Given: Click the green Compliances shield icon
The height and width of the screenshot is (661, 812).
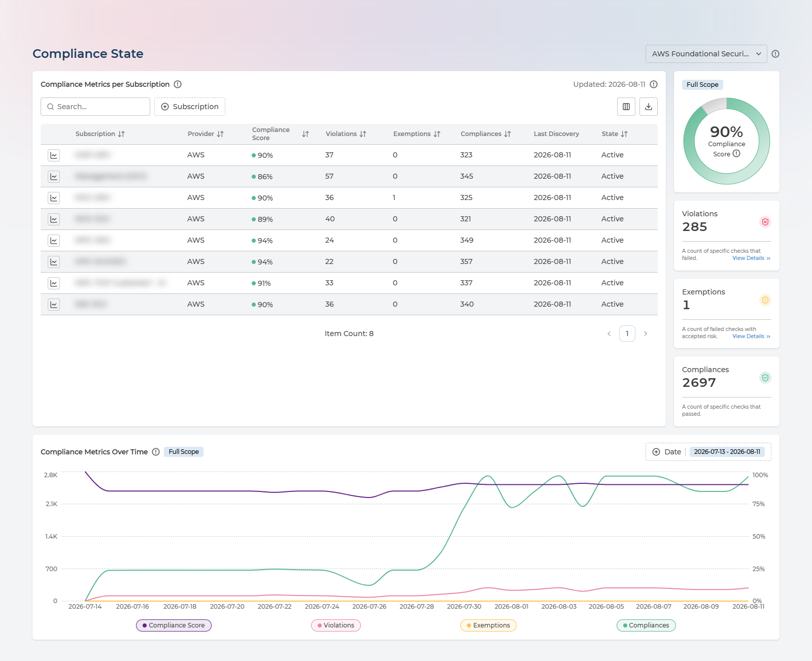Looking at the screenshot, I should click(765, 378).
